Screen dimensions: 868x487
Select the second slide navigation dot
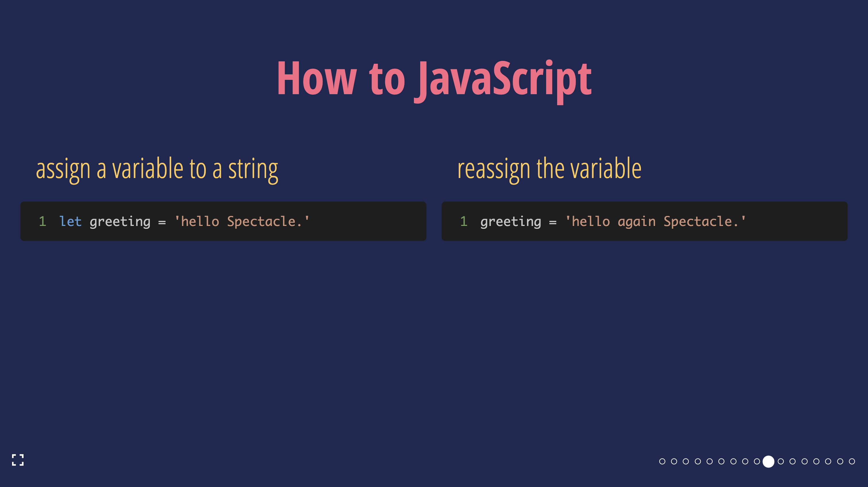(x=674, y=462)
